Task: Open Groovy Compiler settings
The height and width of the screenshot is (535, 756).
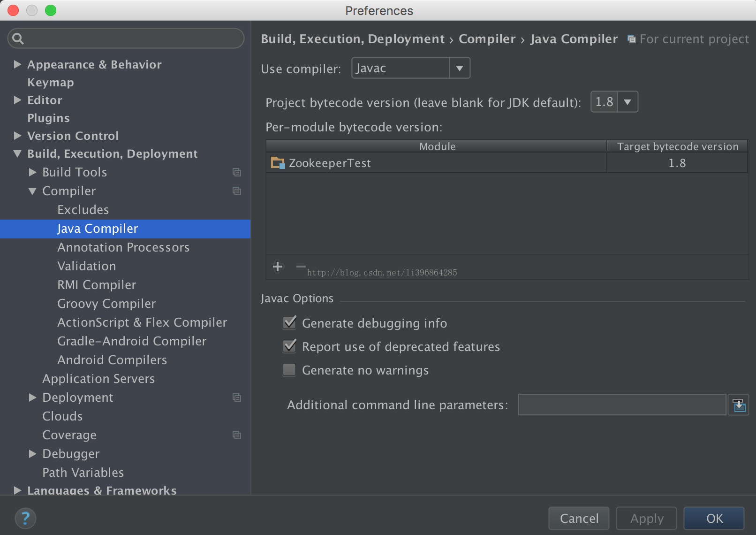Action: (106, 304)
